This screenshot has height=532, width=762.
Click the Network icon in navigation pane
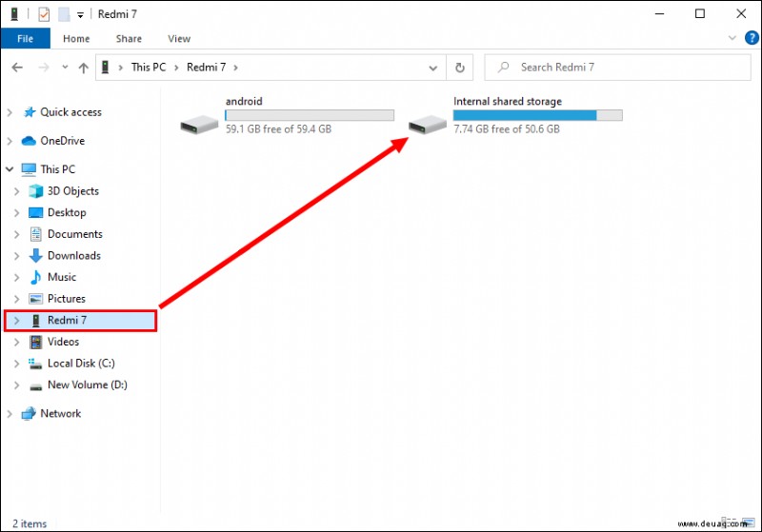pos(29,414)
